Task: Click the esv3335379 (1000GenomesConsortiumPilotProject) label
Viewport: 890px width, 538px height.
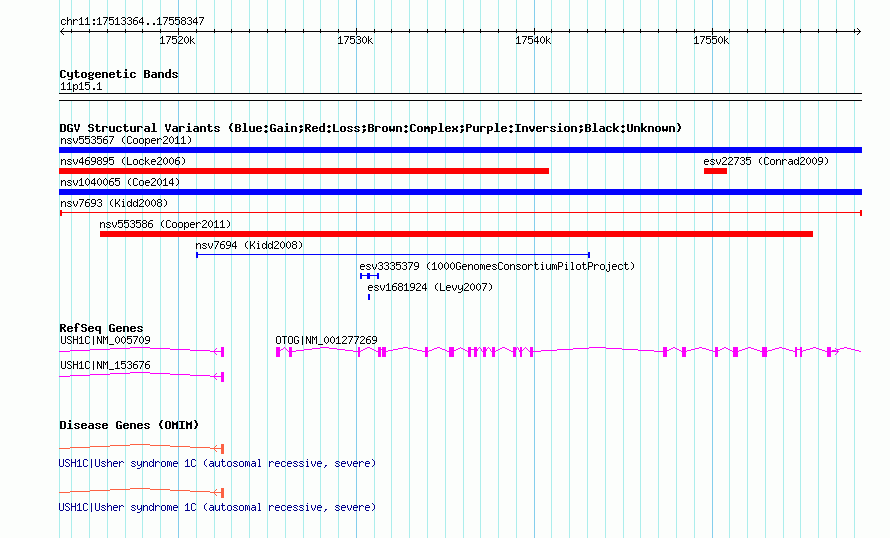Action: [x=497, y=266]
